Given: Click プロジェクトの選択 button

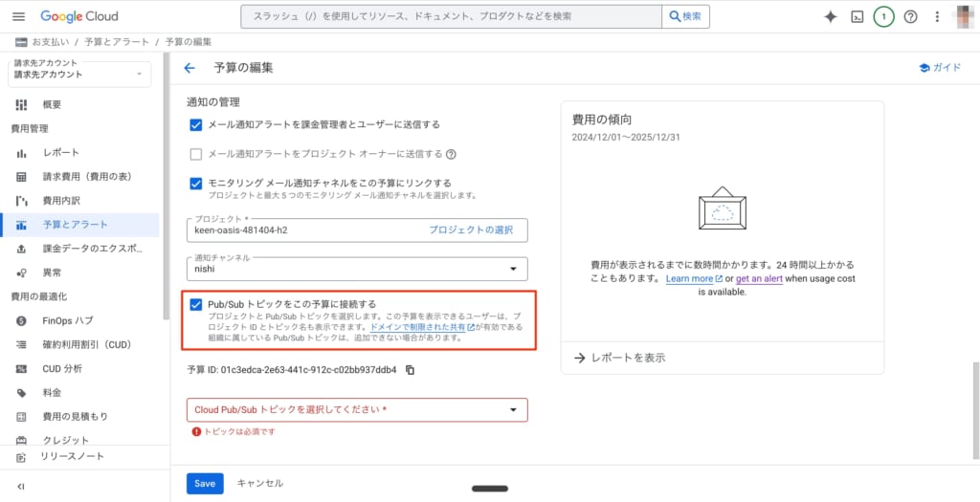Looking at the screenshot, I should coord(471,229).
